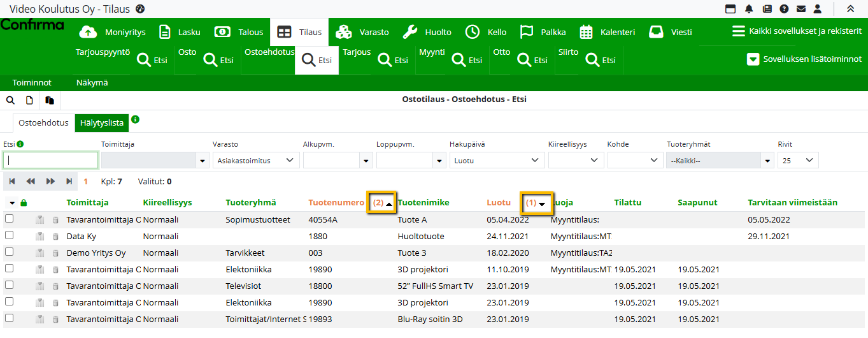Click the green info icon beside Hälytyslista
Screen dimensions: 868x338
tap(135, 119)
